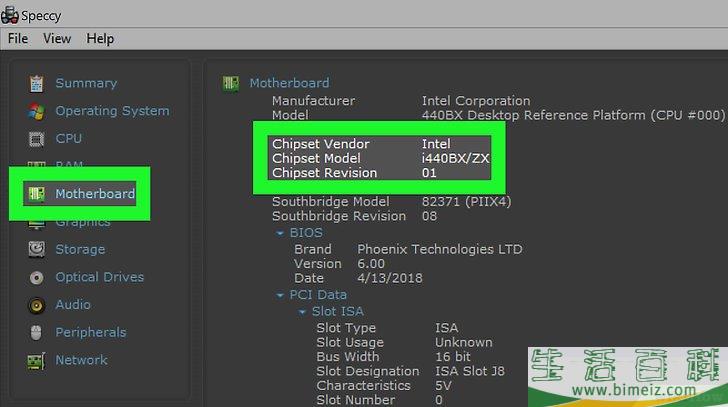This screenshot has height=407, width=728.
Task: Click the Chipset Vendor value Intel
Action: point(436,144)
